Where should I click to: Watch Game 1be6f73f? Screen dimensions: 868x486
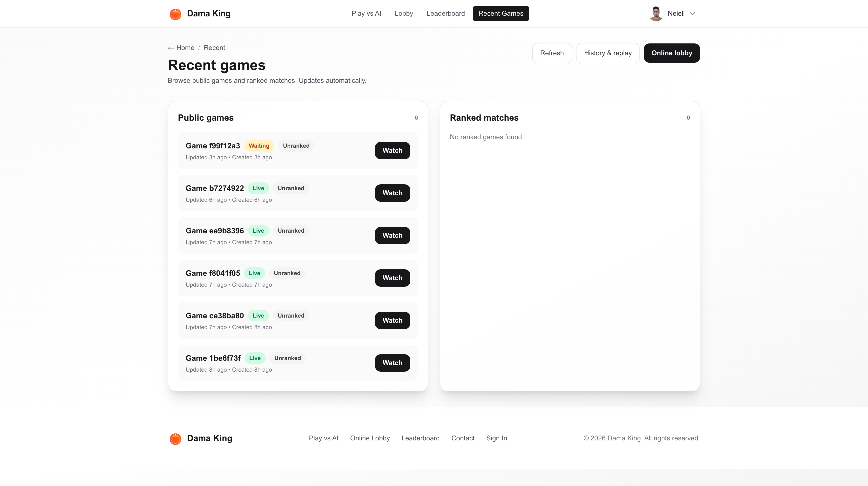[x=392, y=362]
